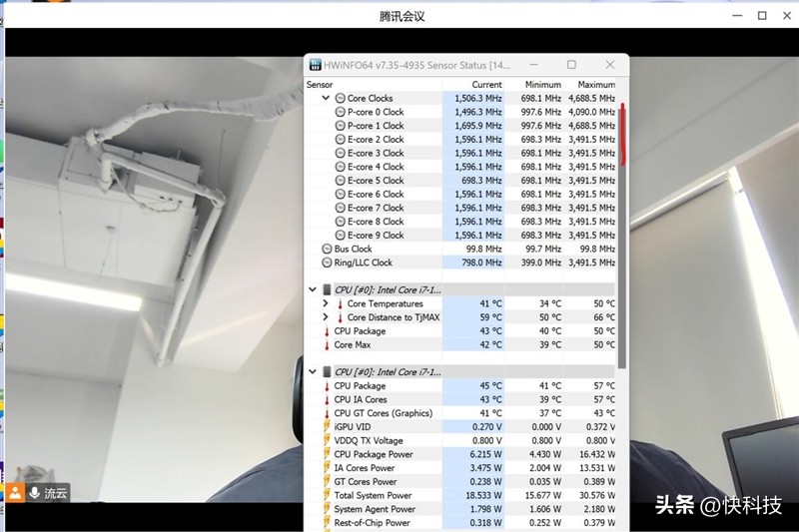Click the thermometer icon beside CPU GT Cores (Graphics)
Viewport: 799px width, 532px height.
click(327, 414)
